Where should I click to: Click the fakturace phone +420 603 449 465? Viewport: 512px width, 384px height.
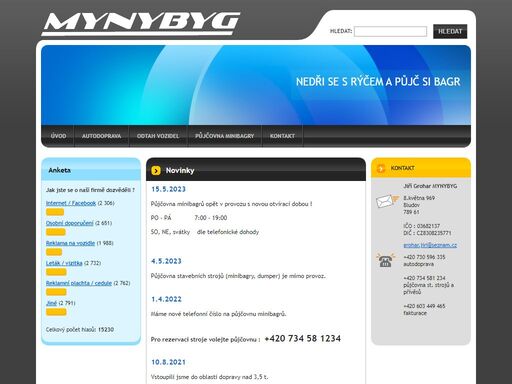tap(424, 306)
